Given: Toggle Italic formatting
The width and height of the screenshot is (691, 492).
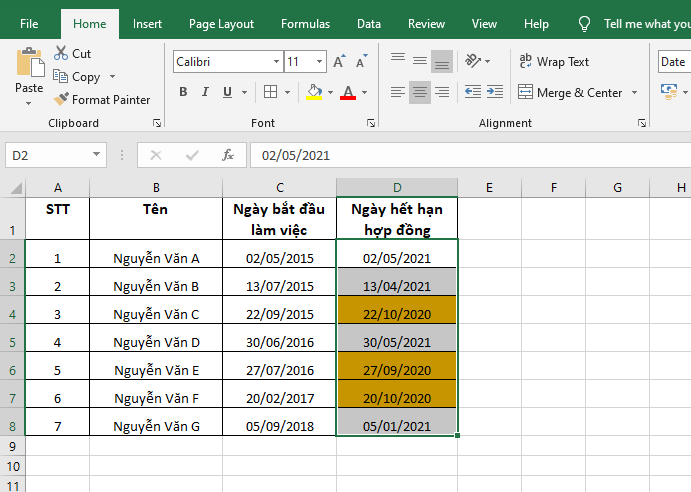Looking at the screenshot, I should 206,93.
